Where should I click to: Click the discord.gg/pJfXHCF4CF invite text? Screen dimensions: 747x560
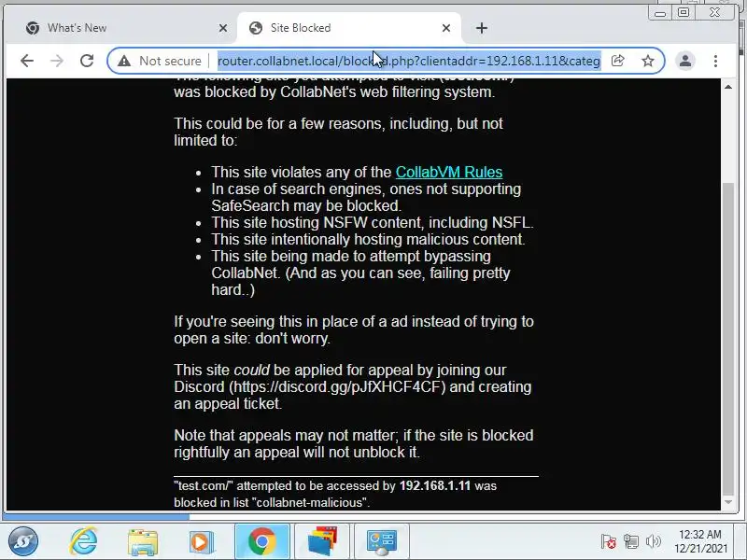pyautogui.click(x=337, y=386)
